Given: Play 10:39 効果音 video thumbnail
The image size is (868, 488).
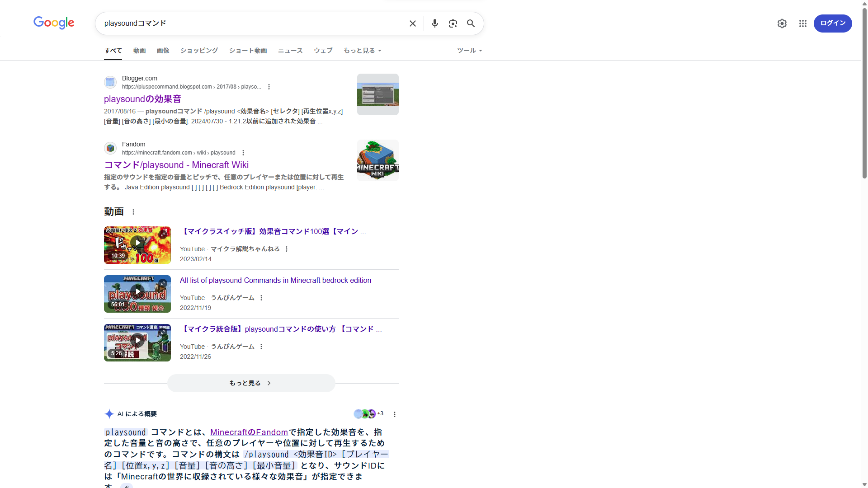Looking at the screenshot, I should 137,245.
